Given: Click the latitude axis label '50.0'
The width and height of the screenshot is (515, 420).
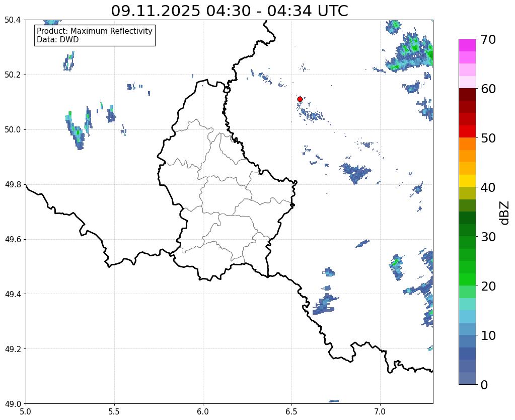Looking at the screenshot, I should (13, 130).
